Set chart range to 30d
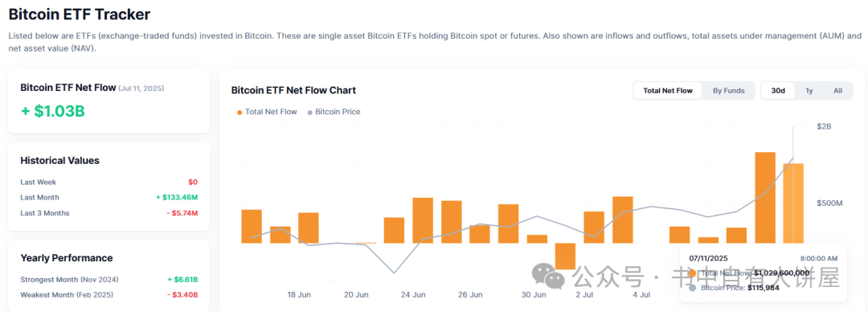Viewport: 868px width, 312px height. pos(778,91)
